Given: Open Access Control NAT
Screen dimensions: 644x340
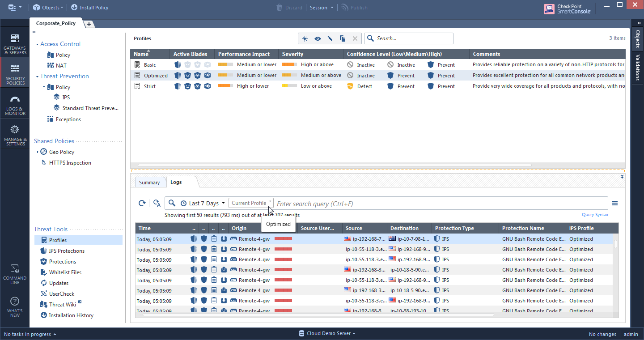Looking at the screenshot, I should 61,66.
